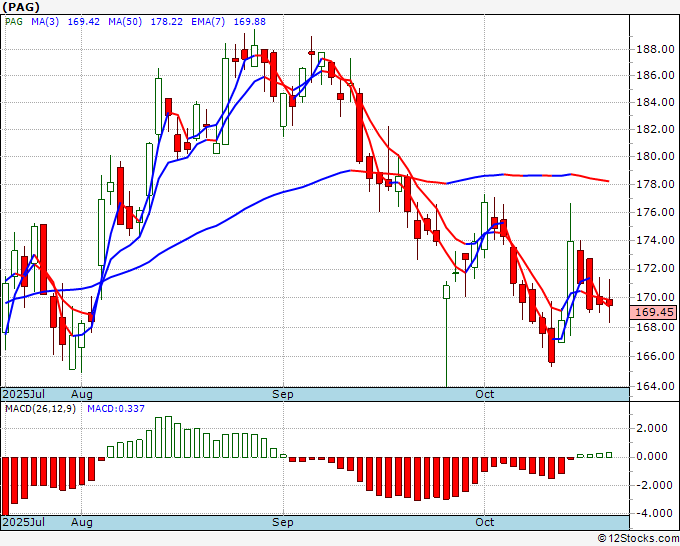Click Oct on the price chart axis
The height and width of the screenshot is (546, 680).
[x=484, y=394]
